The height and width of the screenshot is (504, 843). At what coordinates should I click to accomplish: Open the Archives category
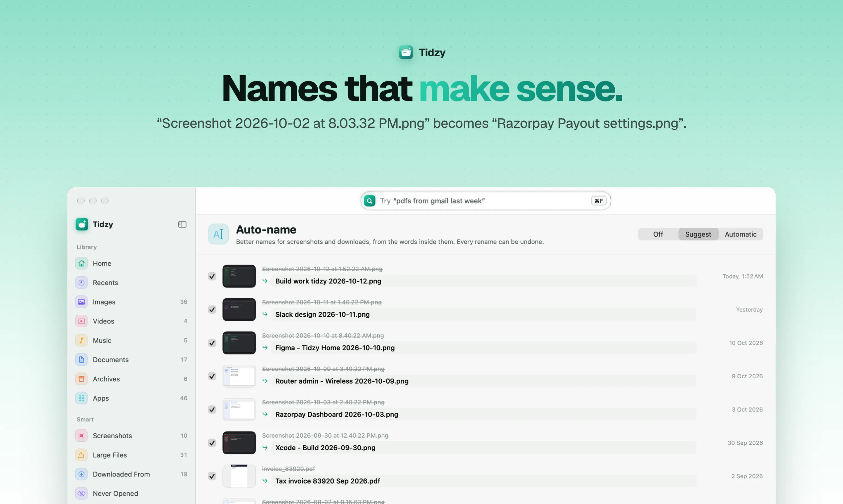pyautogui.click(x=131, y=379)
